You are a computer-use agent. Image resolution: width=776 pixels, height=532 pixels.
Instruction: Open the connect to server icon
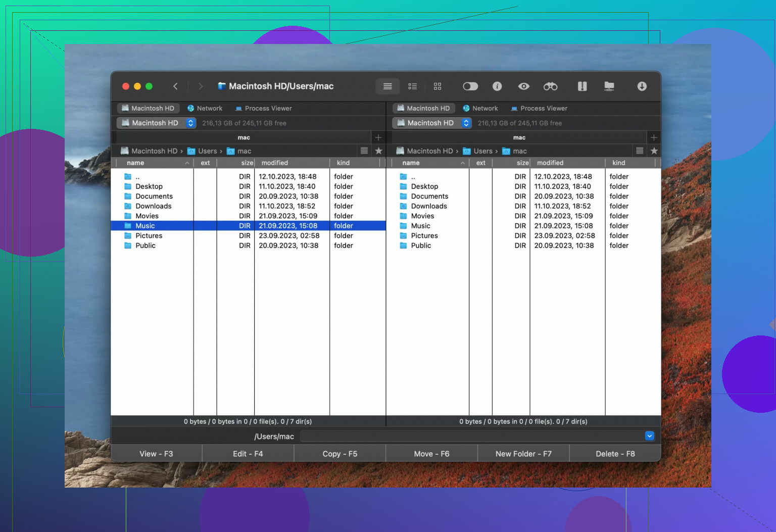[609, 86]
